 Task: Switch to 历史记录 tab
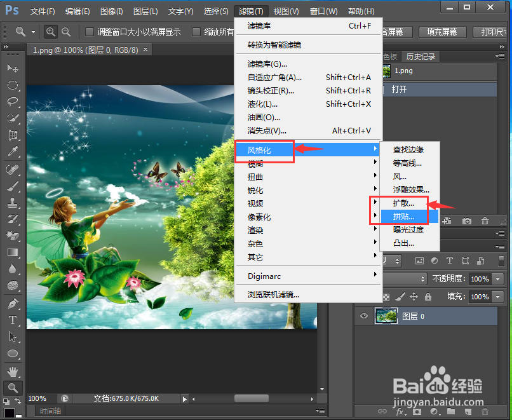pos(421,57)
